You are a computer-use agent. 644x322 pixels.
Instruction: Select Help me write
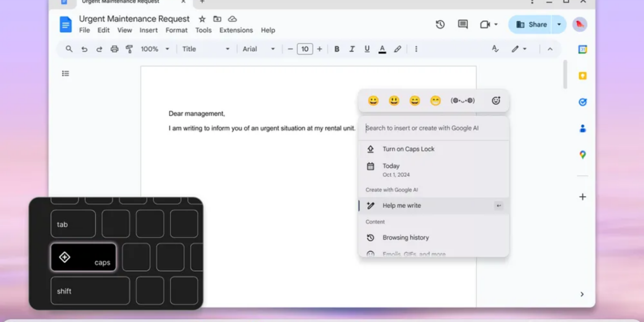pos(434,206)
